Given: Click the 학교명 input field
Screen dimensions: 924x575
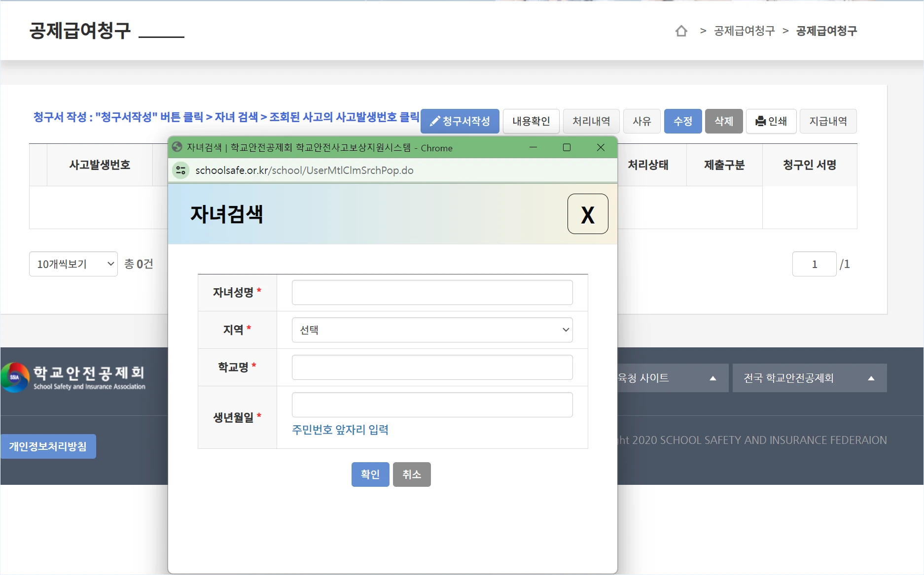Looking at the screenshot, I should (x=432, y=368).
